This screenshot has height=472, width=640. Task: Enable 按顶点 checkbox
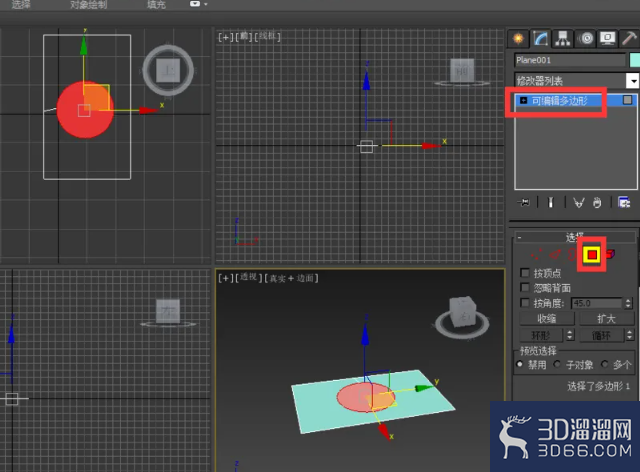coord(525,273)
